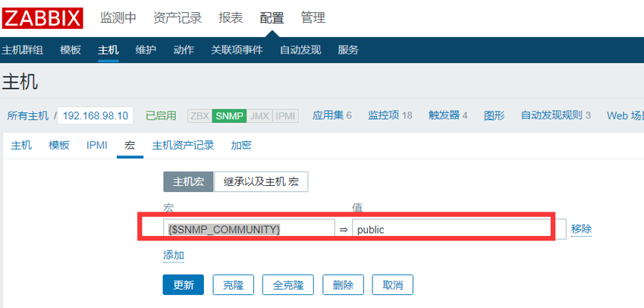The image size is (644, 308).
Task: Click the ZABBIX logo
Action: tap(42, 18)
